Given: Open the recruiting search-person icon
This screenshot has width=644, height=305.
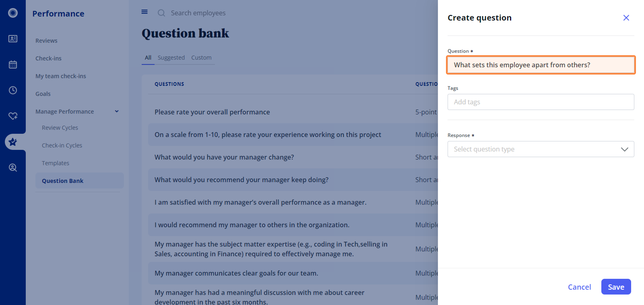Looking at the screenshot, I should (13, 168).
